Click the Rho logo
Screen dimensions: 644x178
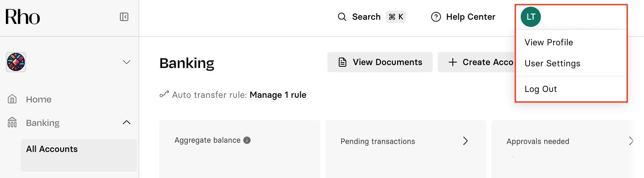(23, 17)
